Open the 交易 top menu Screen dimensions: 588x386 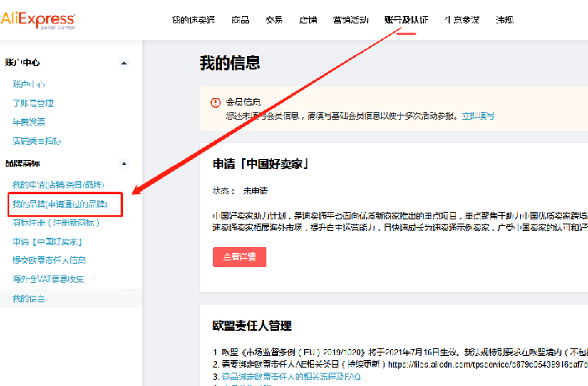(274, 19)
